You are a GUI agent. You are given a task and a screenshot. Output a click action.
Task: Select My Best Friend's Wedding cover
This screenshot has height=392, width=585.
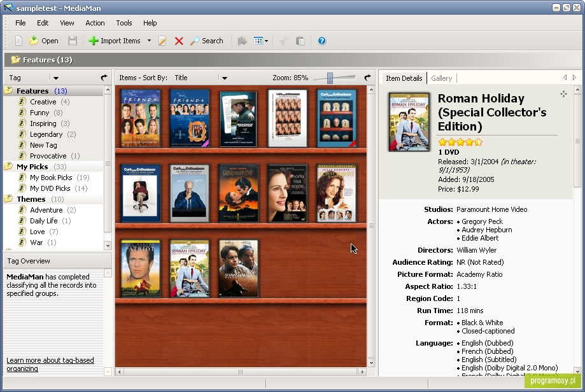click(336, 193)
